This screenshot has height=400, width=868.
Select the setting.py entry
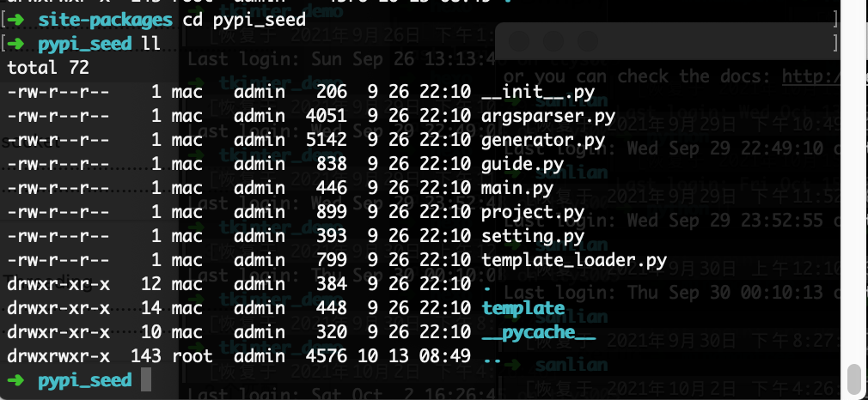tap(533, 236)
